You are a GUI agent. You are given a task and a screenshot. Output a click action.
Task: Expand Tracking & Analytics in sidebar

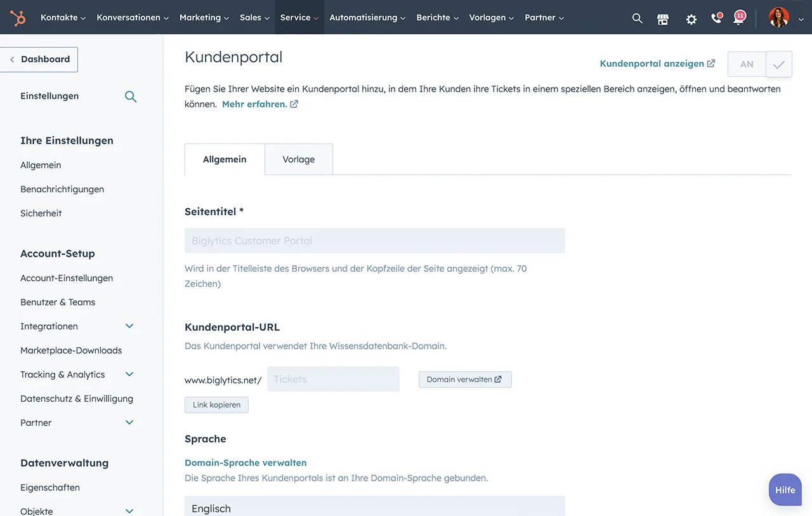[x=129, y=374]
